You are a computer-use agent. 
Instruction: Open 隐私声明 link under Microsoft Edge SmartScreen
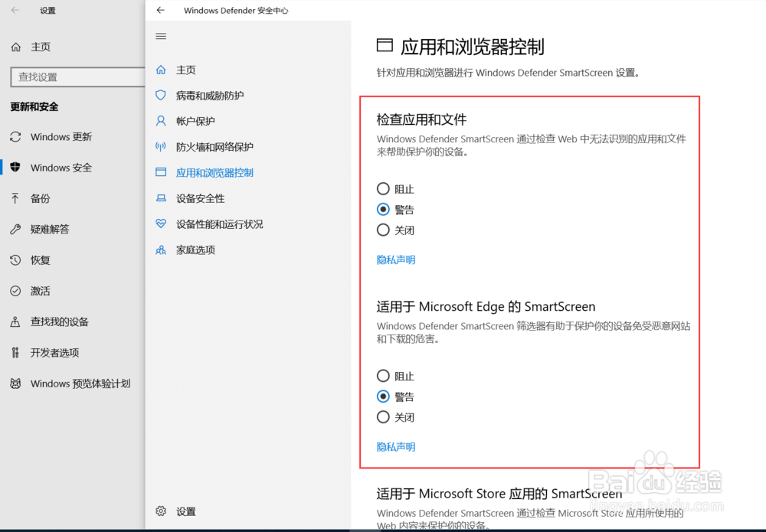pos(396,446)
